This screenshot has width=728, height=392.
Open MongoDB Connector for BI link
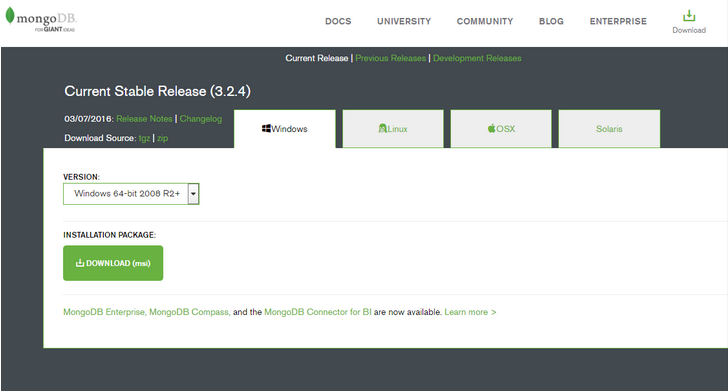point(318,312)
